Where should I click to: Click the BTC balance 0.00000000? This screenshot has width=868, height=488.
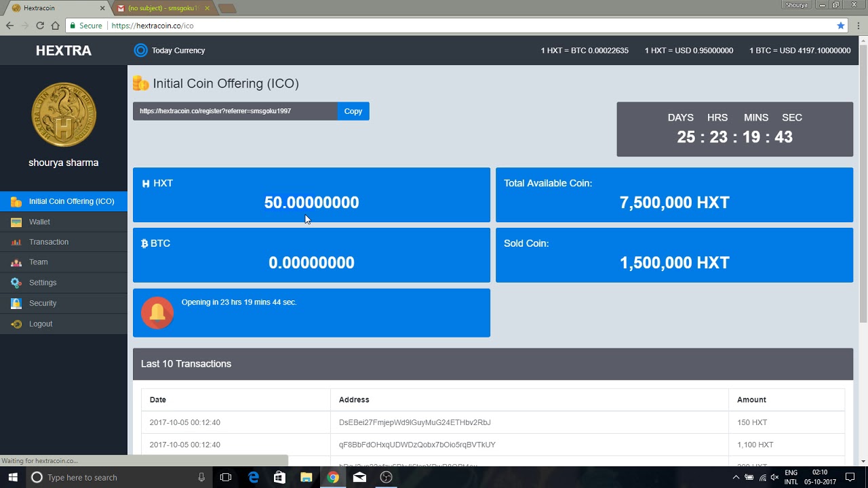pos(311,263)
